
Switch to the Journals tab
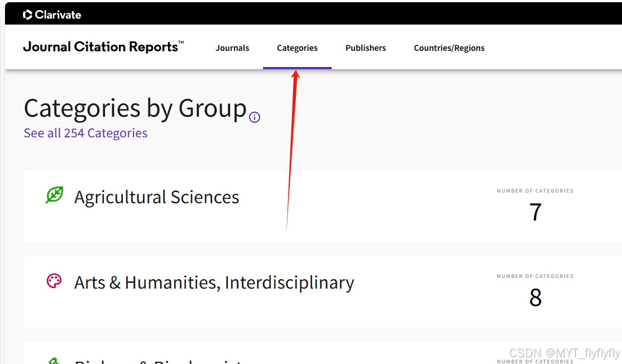[232, 48]
